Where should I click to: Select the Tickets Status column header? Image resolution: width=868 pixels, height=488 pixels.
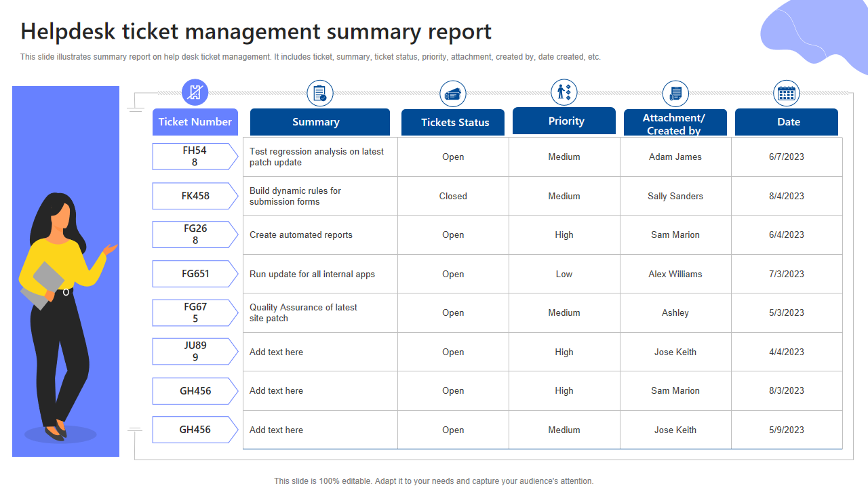coord(453,123)
